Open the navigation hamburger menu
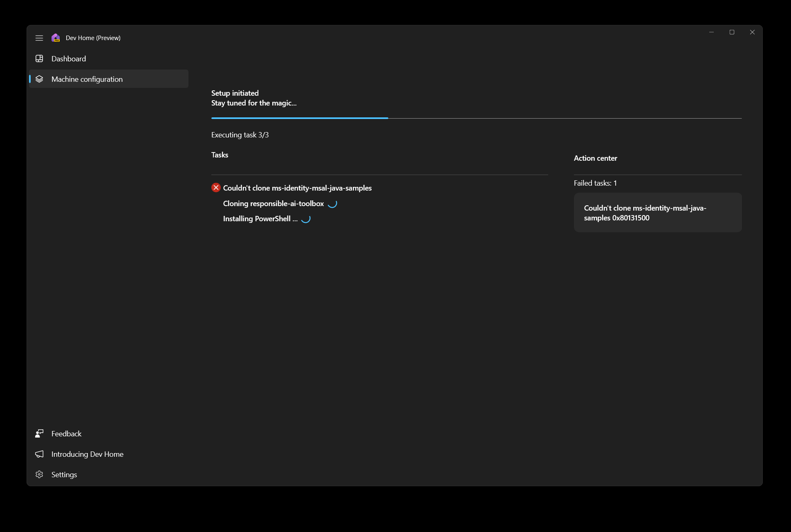 click(x=39, y=38)
